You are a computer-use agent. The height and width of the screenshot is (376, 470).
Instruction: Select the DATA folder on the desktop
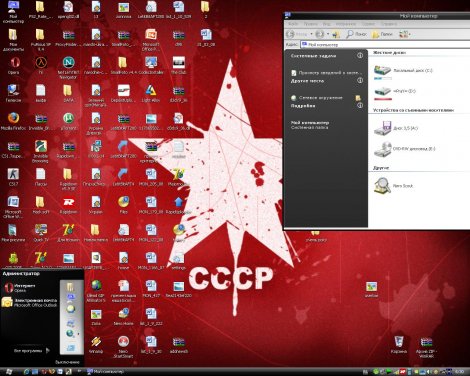click(x=68, y=93)
